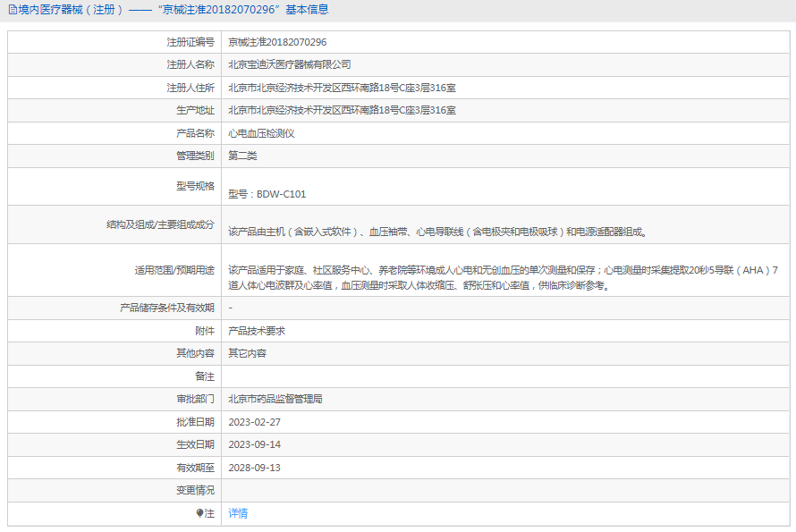Image resolution: width=796 pixels, height=532 pixels.
Task: Click the marker icon beside the 注 label
Action: pyautogui.click(x=199, y=513)
